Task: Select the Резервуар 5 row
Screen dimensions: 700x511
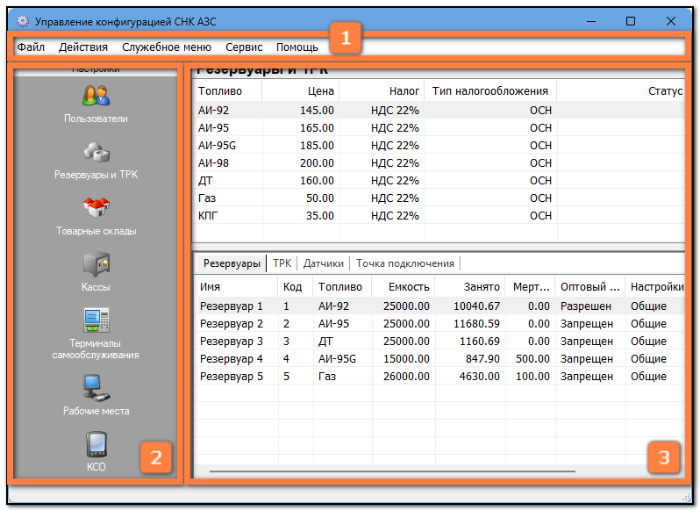Action: point(440,376)
